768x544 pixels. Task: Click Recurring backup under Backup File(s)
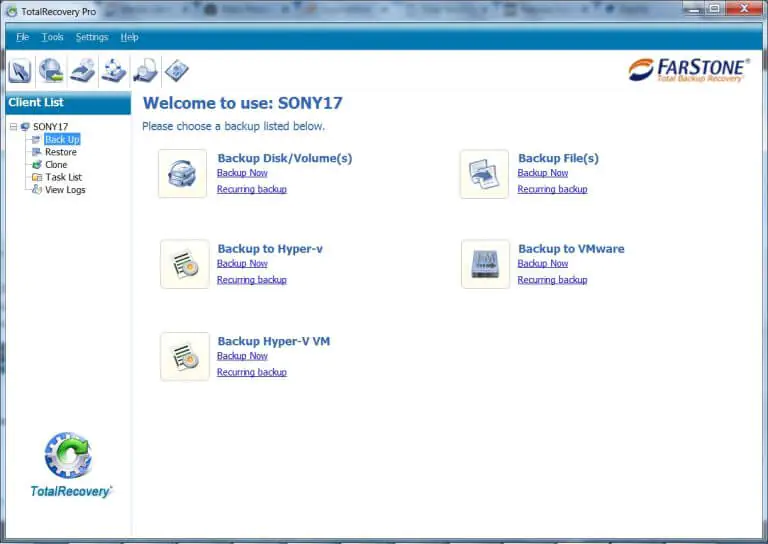[552, 189]
